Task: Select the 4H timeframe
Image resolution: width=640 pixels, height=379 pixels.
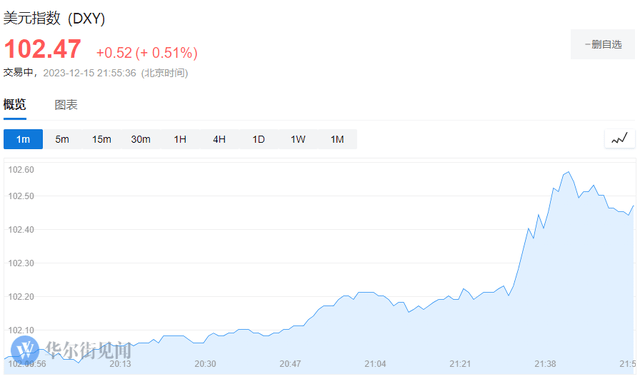Action: [x=219, y=139]
